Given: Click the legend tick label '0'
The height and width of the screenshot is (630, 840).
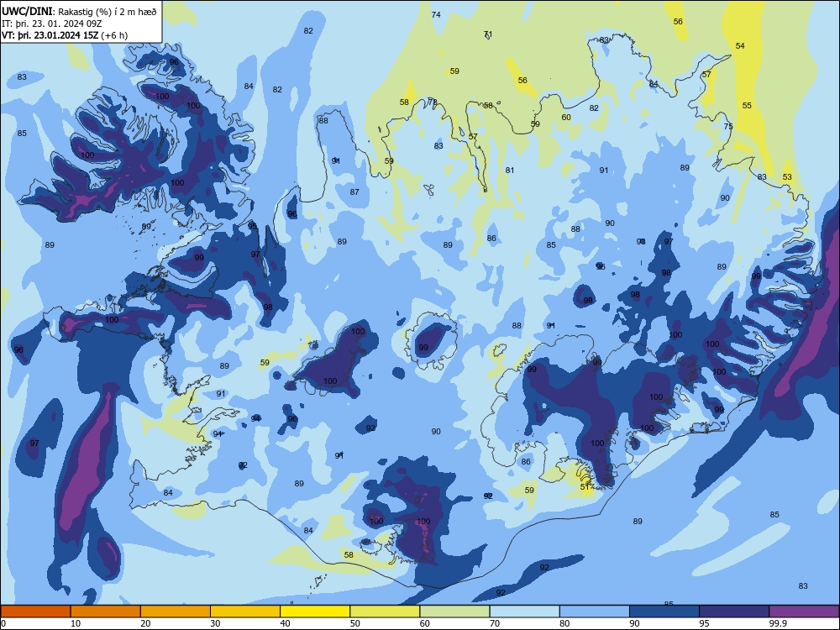Looking at the screenshot, I should click(x=3, y=623).
